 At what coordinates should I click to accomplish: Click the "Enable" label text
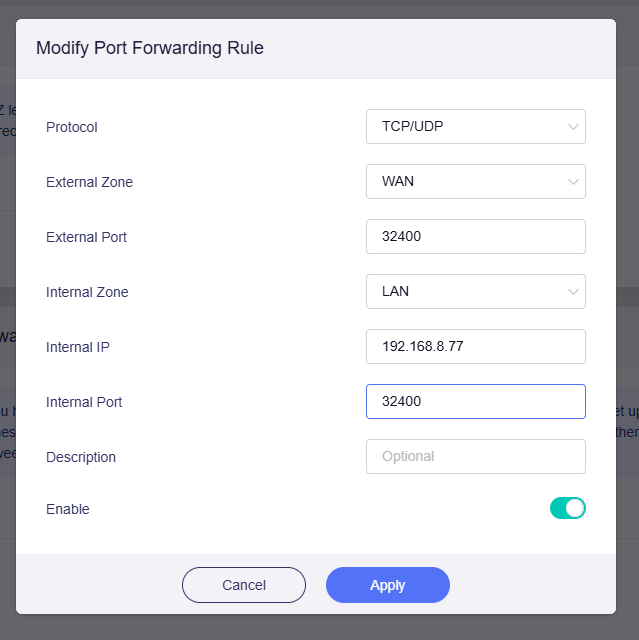[x=68, y=509]
